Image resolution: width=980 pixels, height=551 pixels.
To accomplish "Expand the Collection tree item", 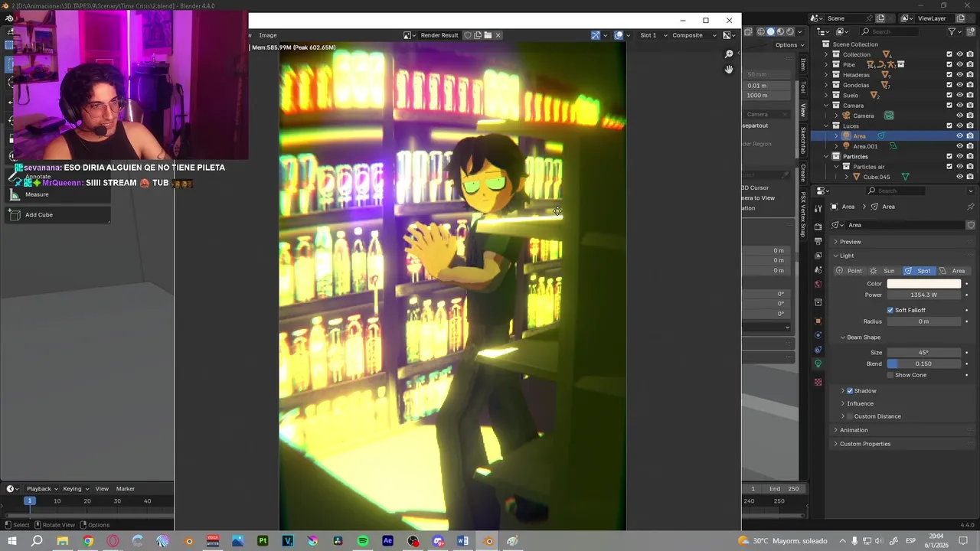I will click(826, 54).
